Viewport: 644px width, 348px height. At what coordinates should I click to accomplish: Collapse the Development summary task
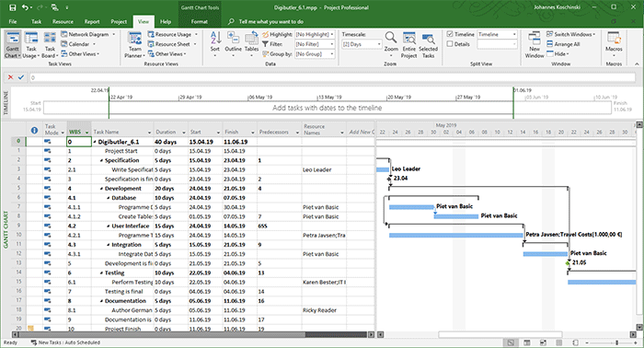pyautogui.click(x=101, y=189)
